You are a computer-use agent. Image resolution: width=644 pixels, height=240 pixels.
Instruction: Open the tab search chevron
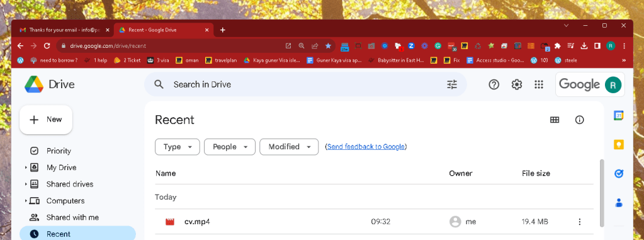click(x=567, y=25)
